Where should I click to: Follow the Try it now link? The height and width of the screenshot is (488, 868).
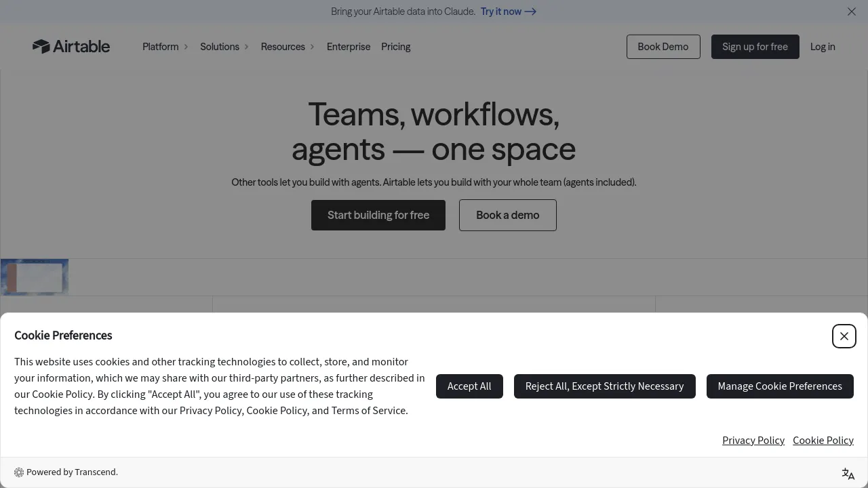click(x=509, y=12)
